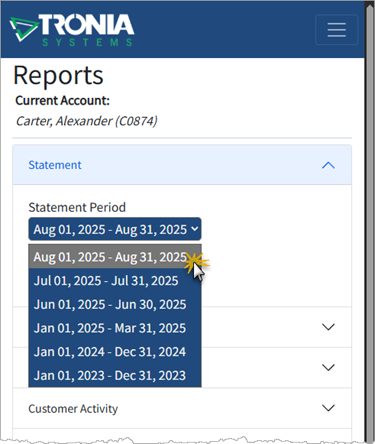The width and height of the screenshot is (375, 444).
Task: Click the Customer Activity chevron arrow
Action: point(328,408)
